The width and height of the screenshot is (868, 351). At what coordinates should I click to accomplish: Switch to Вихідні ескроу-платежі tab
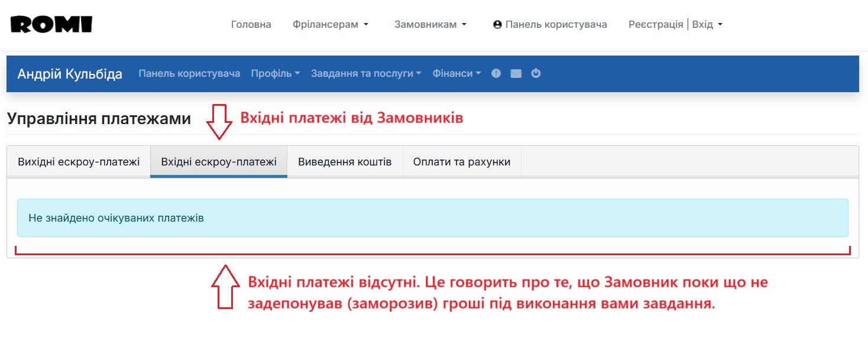[x=79, y=162]
